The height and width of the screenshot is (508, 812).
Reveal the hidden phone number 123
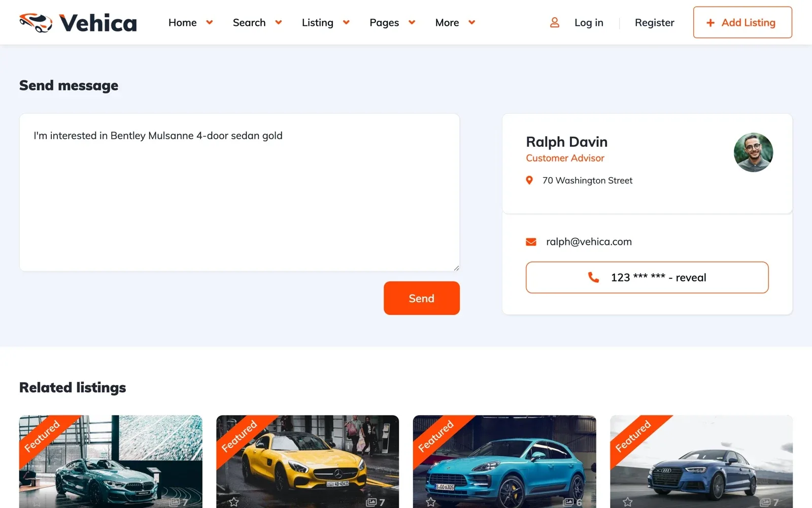point(647,277)
